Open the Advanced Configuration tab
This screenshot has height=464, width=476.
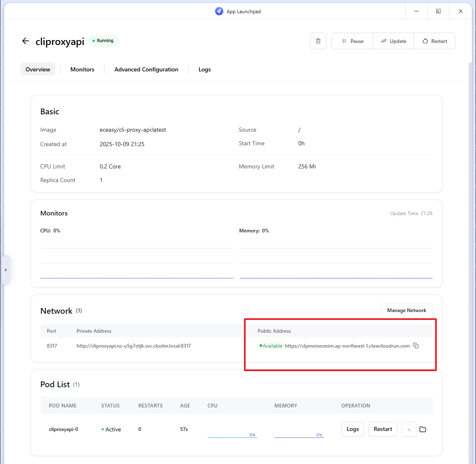click(146, 69)
